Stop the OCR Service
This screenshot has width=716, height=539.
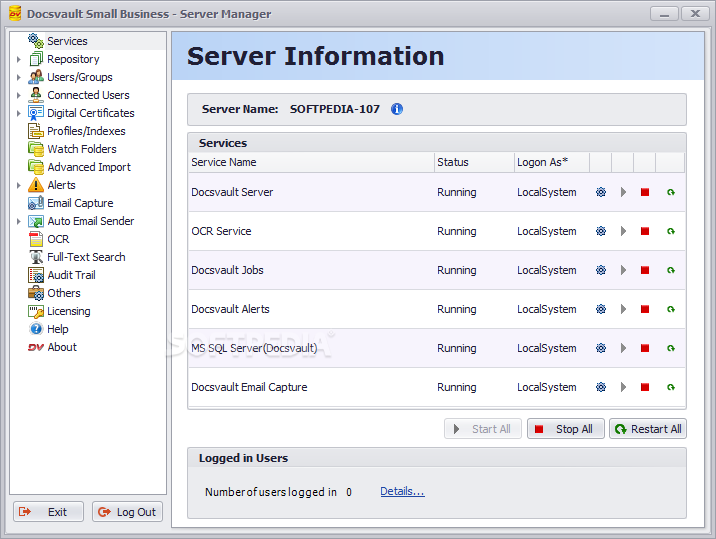click(645, 231)
